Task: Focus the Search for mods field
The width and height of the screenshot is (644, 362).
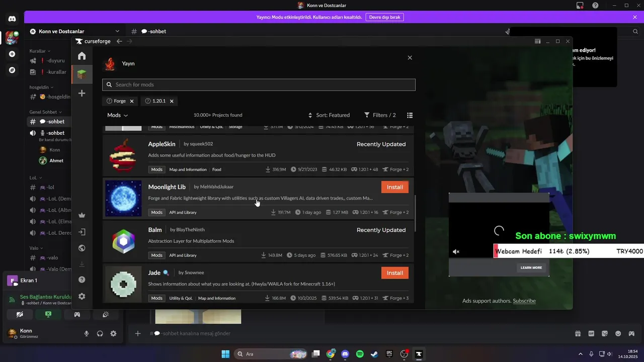Action: point(259,84)
